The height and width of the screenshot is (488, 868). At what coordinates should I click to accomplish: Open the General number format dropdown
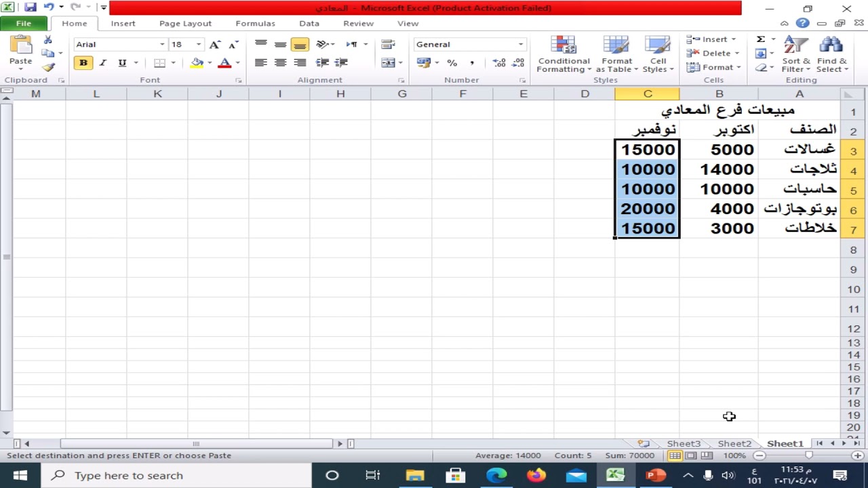point(521,44)
